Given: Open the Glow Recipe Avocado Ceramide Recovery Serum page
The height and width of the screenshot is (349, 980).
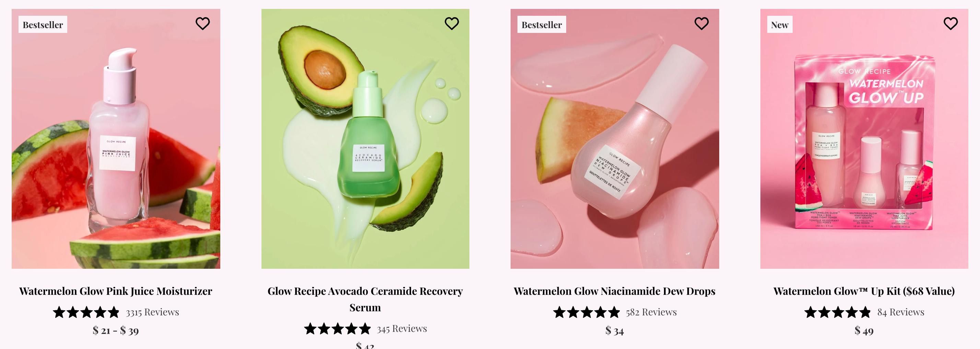Looking at the screenshot, I should tap(365, 299).
